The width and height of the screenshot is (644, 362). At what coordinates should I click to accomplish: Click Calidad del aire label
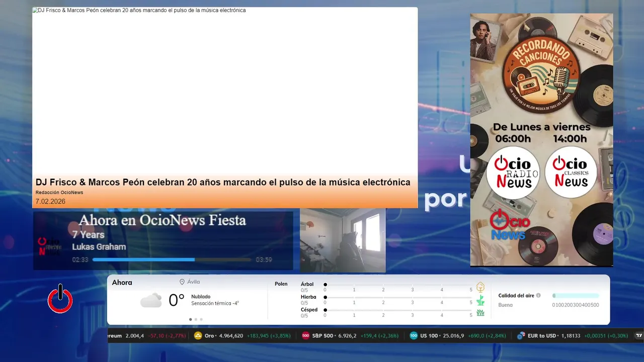[516, 296]
